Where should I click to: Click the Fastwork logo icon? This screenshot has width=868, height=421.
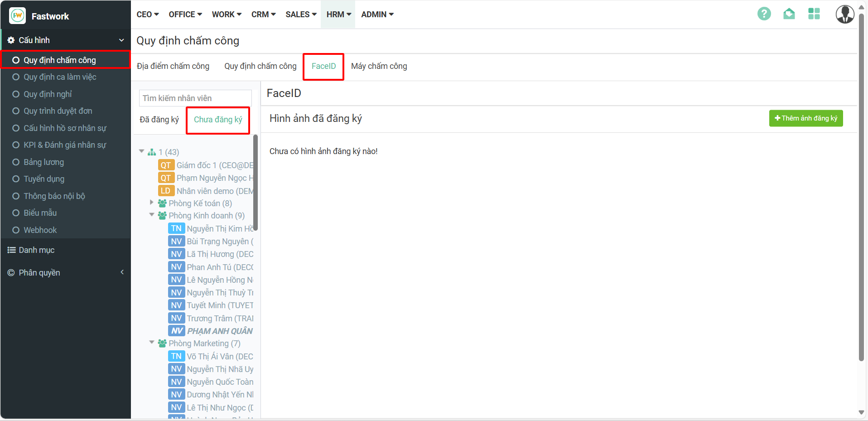(17, 16)
